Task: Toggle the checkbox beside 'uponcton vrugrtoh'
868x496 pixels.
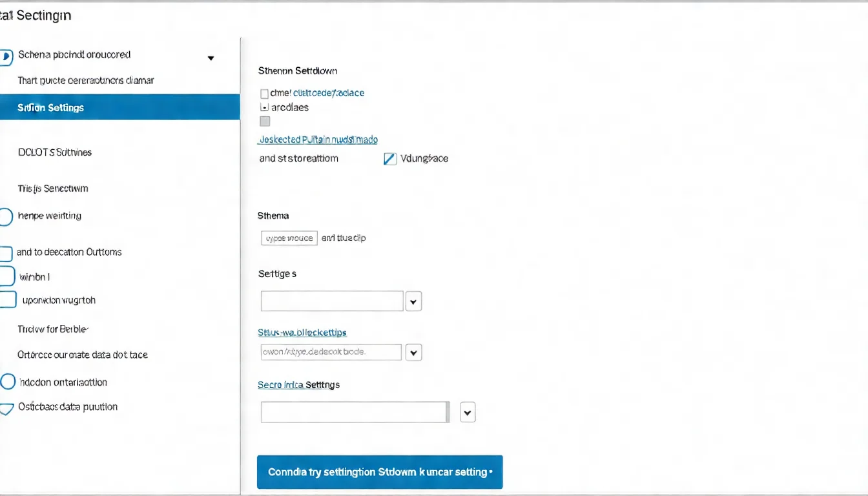Action: pyautogui.click(x=7, y=300)
